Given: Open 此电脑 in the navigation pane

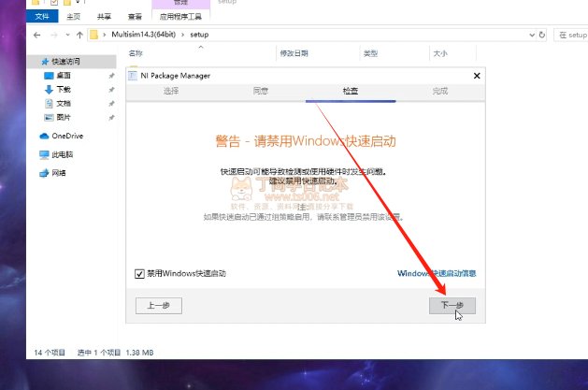Looking at the screenshot, I should pyautogui.click(x=63, y=154).
